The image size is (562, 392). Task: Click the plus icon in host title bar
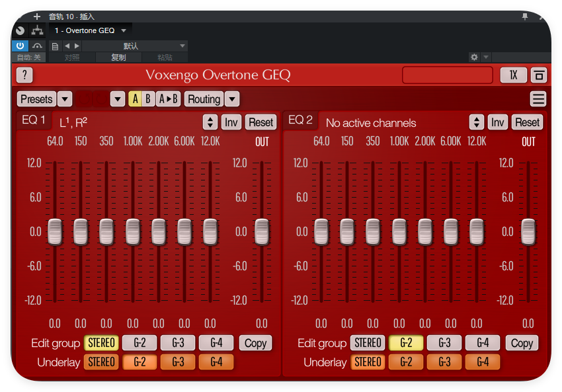click(x=36, y=17)
